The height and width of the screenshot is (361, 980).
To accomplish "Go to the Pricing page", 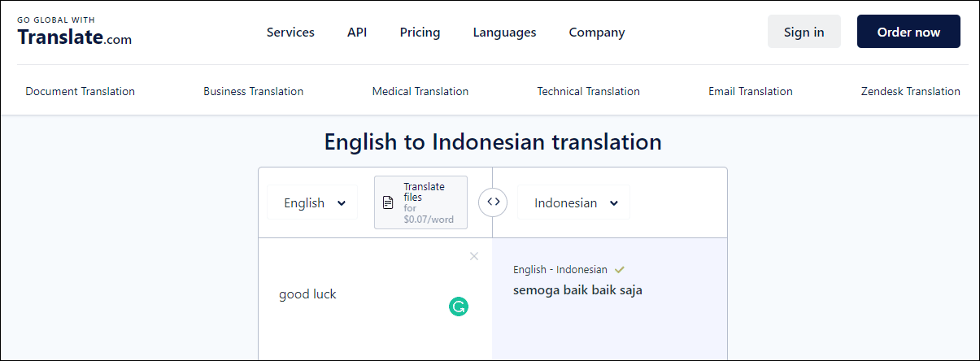I will tap(420, 33).
